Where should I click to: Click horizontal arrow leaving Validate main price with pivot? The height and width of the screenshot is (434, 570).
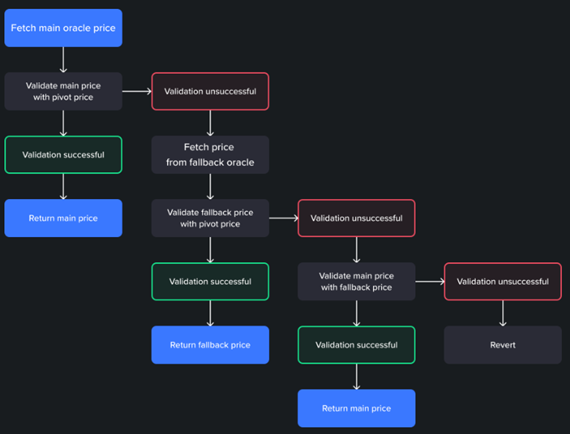pyautogui.click(x=137, y=91)
